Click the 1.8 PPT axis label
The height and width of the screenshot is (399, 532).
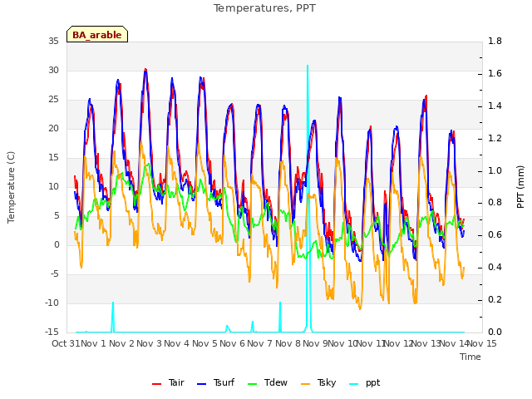pyautogui.click(x=495, y=42)
